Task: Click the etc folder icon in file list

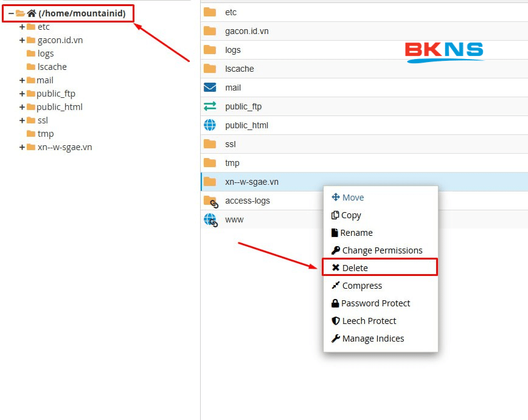Action: click(210, 12)
